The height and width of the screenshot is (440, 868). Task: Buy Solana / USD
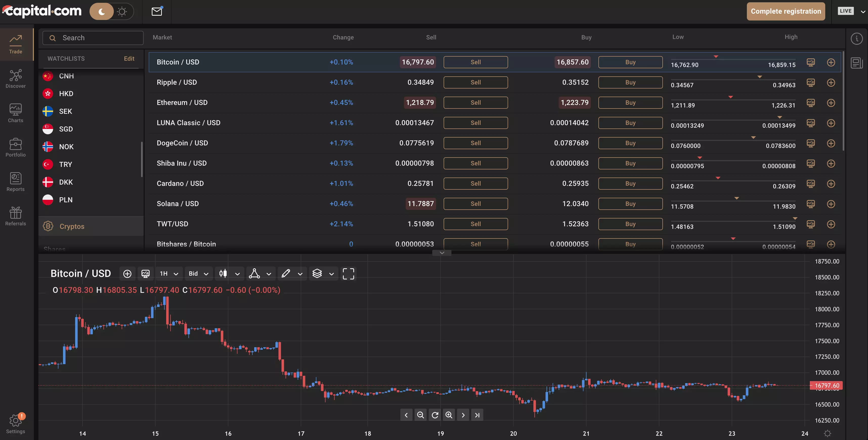(631, 204)
